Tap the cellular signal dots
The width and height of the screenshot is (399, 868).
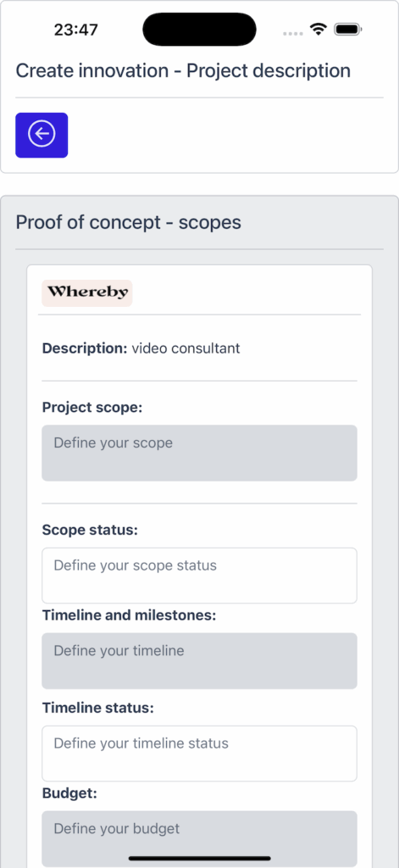coord(292,33)
